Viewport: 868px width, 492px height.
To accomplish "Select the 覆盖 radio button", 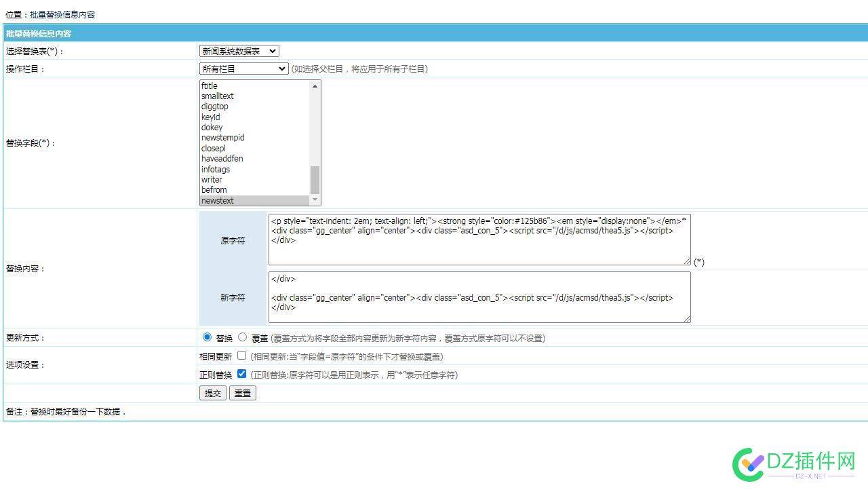I will tap(242, 337).
